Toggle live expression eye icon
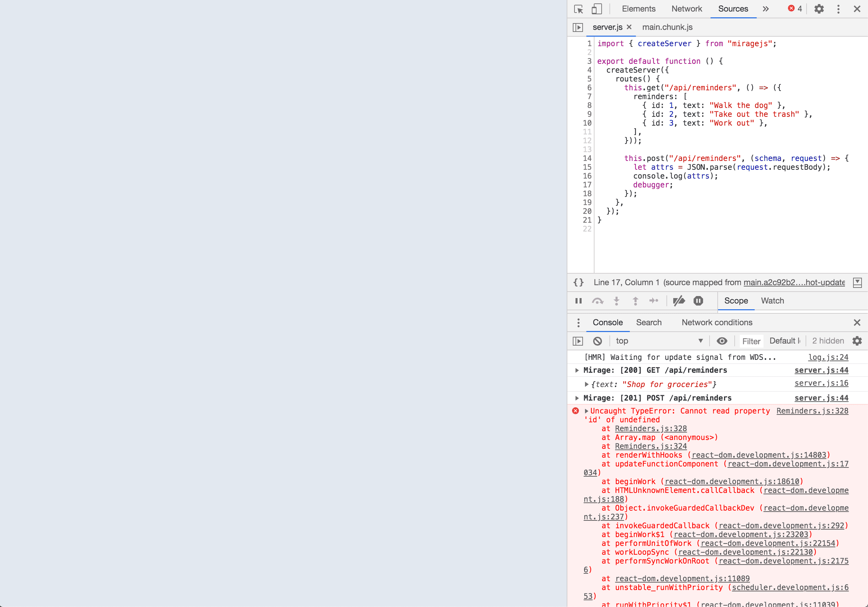The height and width of the screenshot is (607, 868). [x=722, y=341]
